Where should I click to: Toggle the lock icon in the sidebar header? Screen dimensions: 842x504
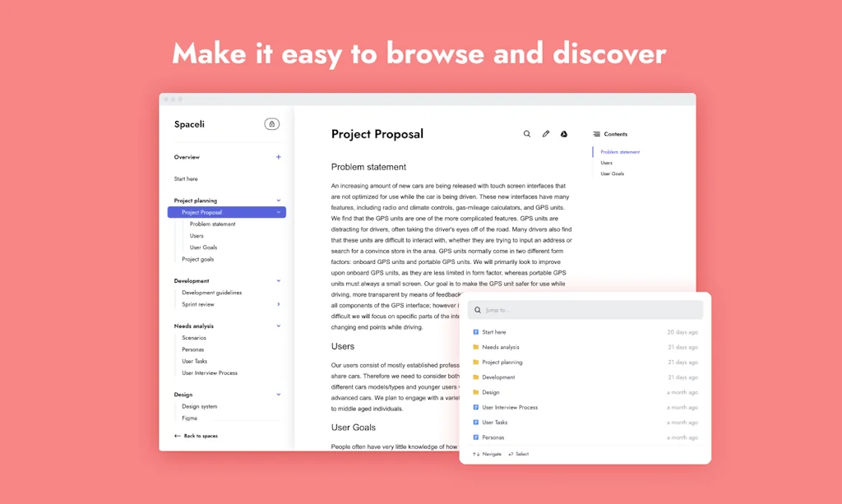[272, 123]
